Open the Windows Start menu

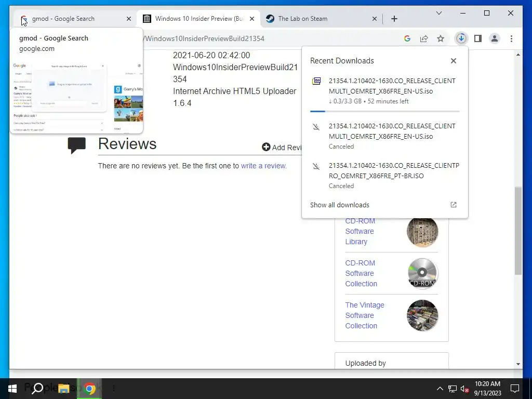[x=12, y=389]
